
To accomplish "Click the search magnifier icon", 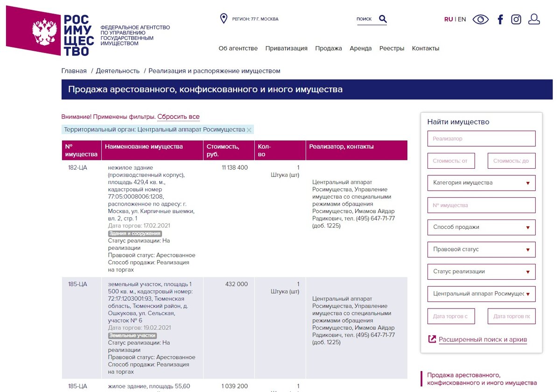I will coord(383,19).
